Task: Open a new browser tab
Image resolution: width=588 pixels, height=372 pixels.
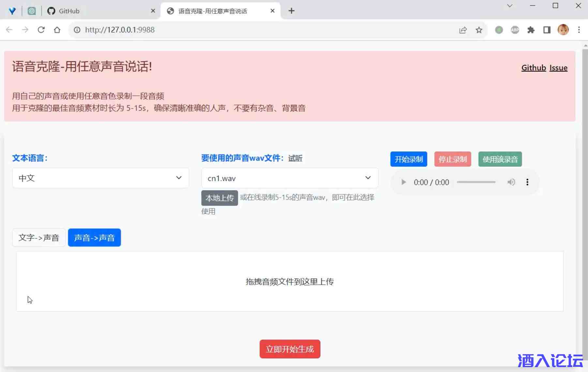Action: click(x=292, y=11)
